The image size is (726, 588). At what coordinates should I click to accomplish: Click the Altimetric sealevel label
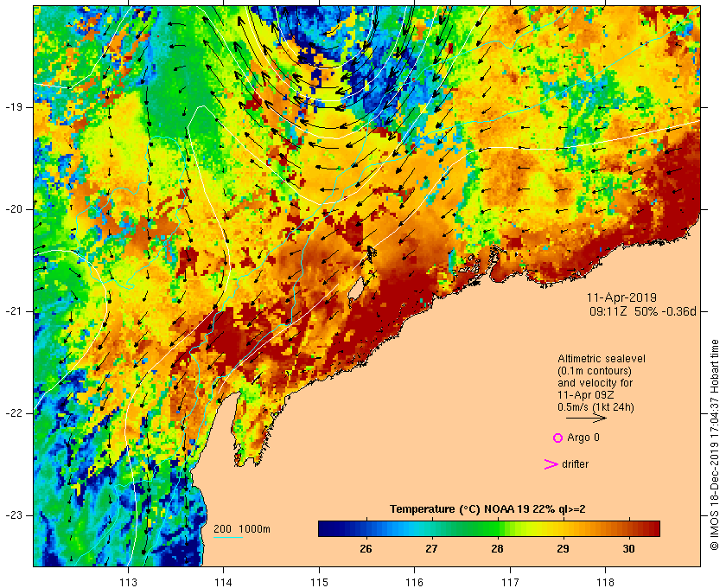tap(602, 359)
